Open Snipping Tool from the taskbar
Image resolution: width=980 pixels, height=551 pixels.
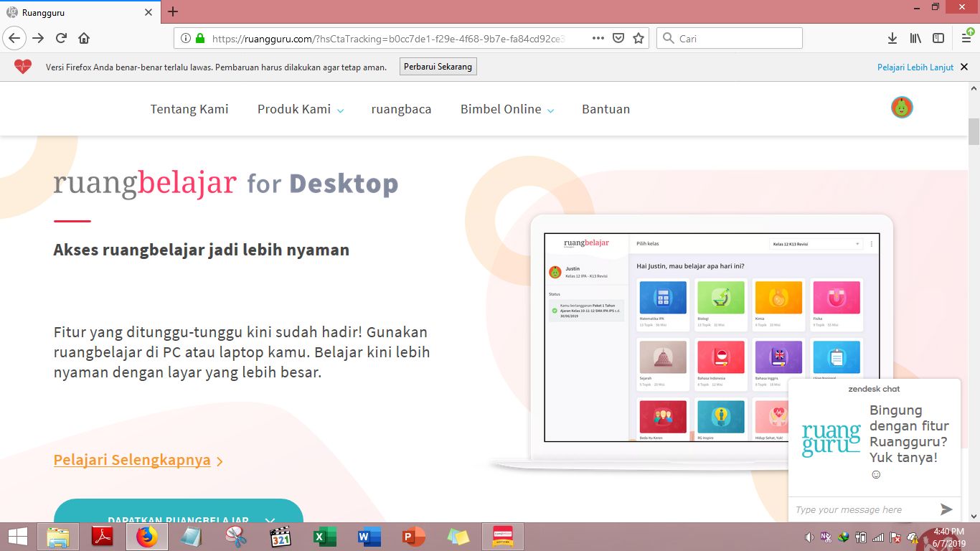click(x=236, y=537)
